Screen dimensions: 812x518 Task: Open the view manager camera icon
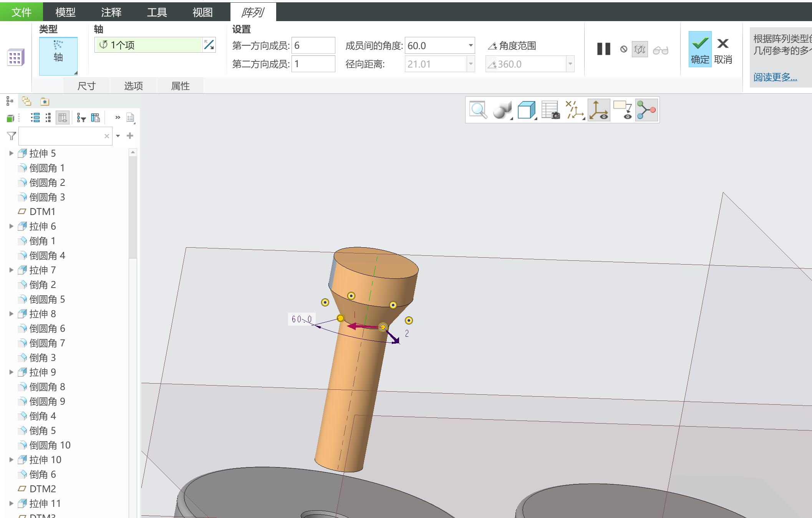tap(550, 110)
